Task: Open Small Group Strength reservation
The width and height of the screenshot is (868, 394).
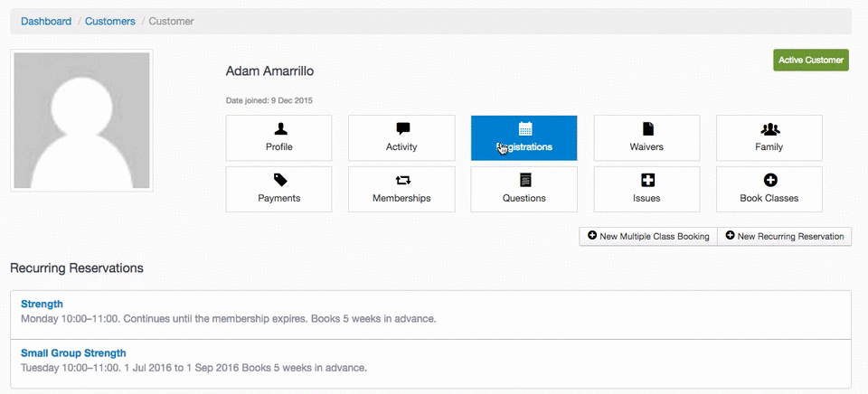Action: click(73, 352)
